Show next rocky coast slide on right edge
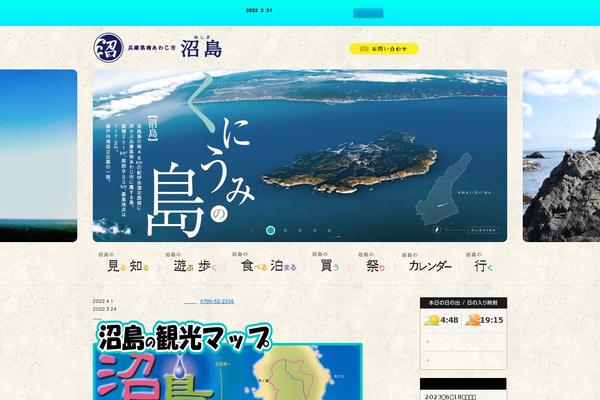The image size is (600, 400). [561, 156]
